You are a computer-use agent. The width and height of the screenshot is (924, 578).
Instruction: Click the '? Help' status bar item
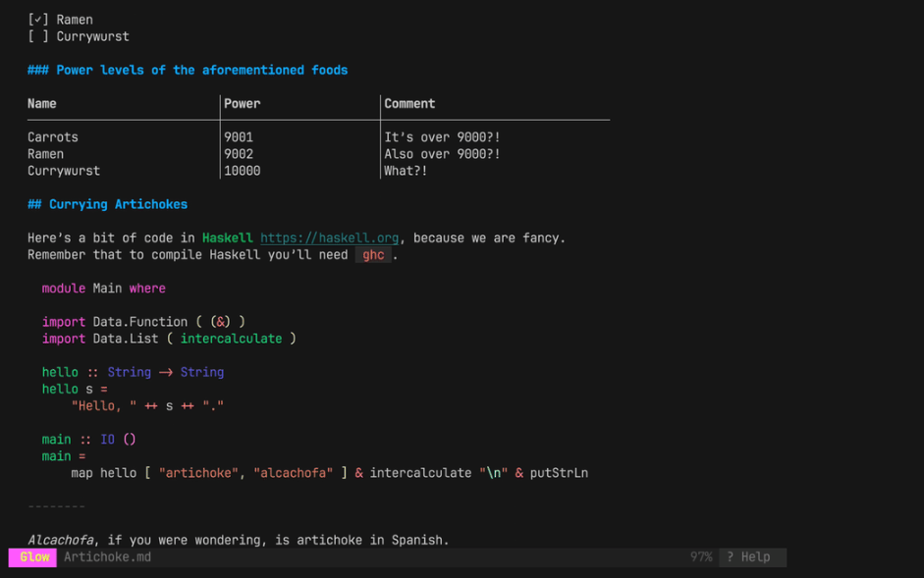[x=748, y=556]
